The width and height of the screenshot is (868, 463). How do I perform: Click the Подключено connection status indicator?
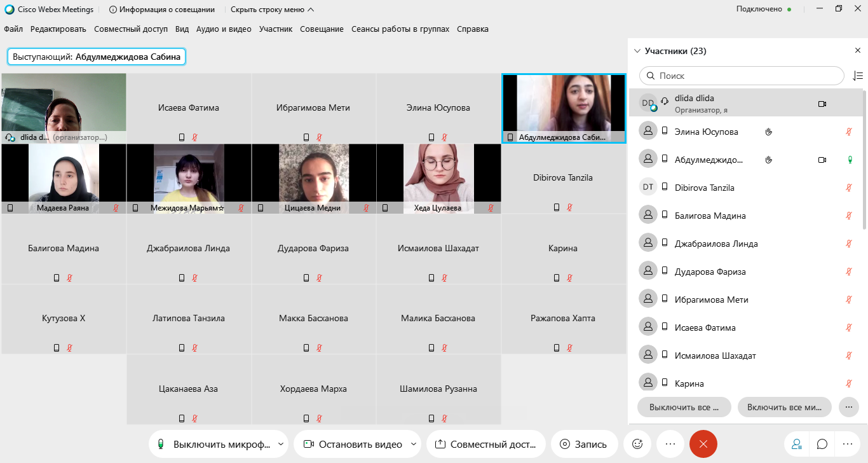point(764,10)
